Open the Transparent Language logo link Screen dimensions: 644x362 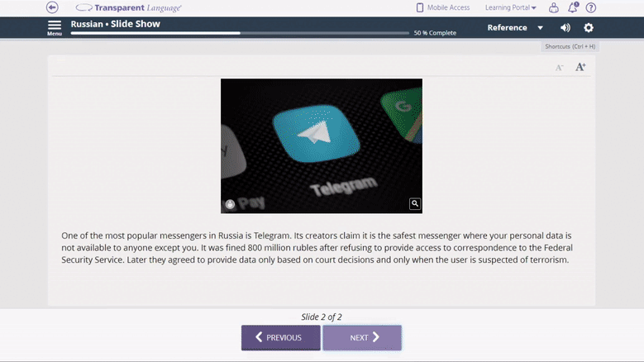129,7
